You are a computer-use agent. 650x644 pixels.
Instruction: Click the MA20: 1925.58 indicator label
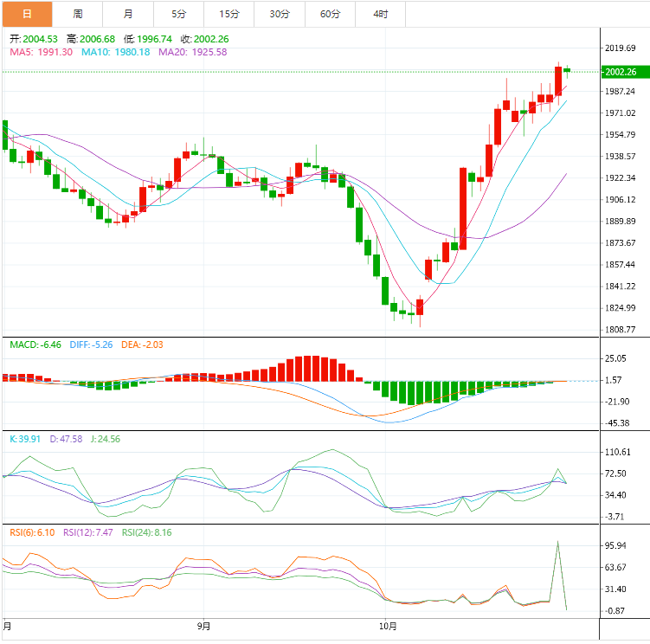pos(193,52)
